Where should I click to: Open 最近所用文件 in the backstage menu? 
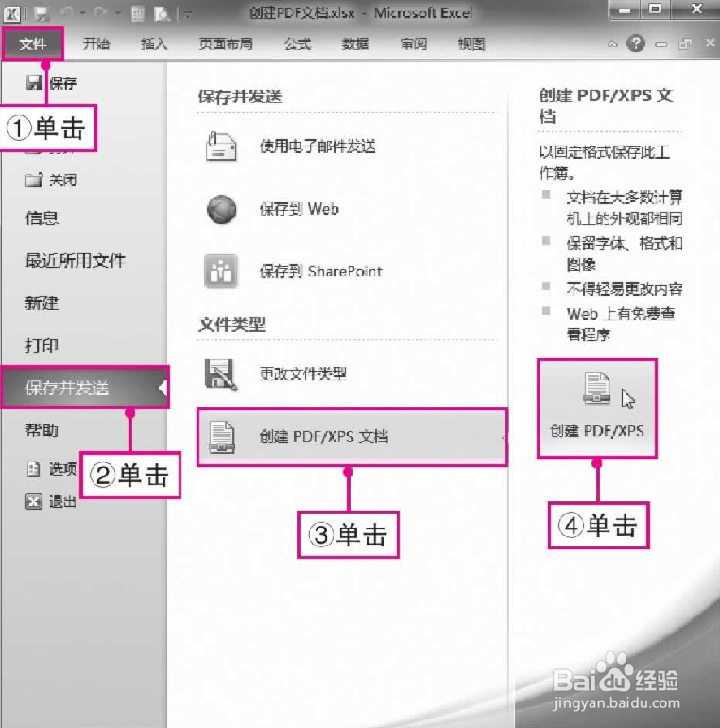76,260
